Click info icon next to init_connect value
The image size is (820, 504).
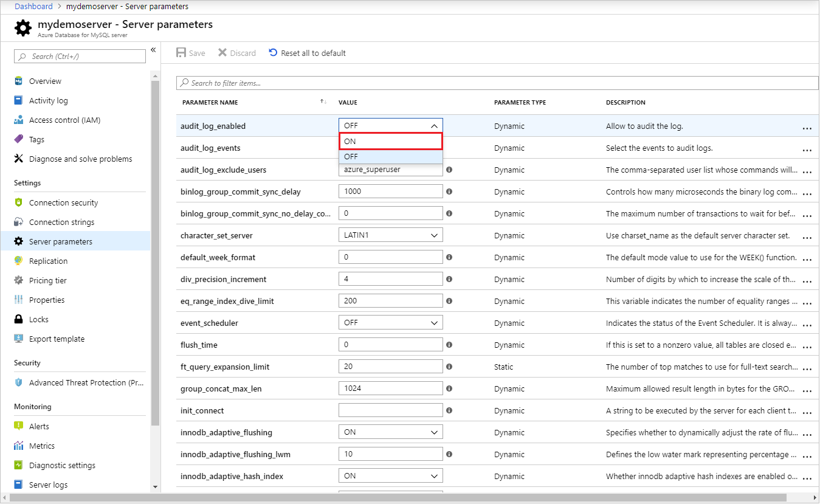pos(449,410)
